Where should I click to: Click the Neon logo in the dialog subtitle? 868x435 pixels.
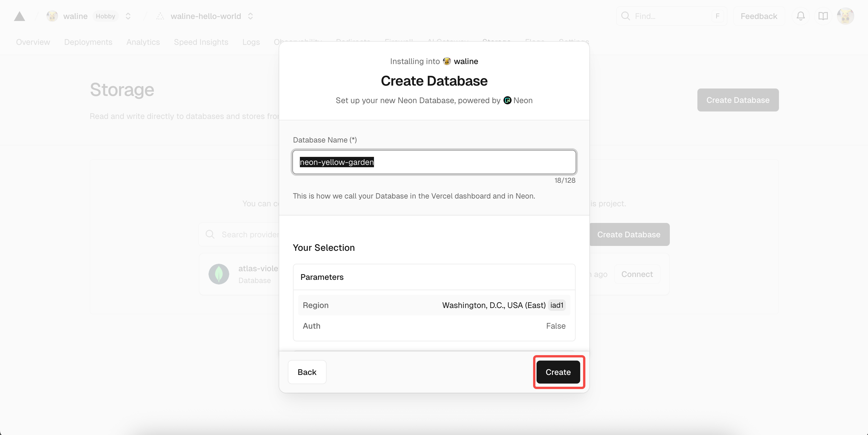pos(507,100)
